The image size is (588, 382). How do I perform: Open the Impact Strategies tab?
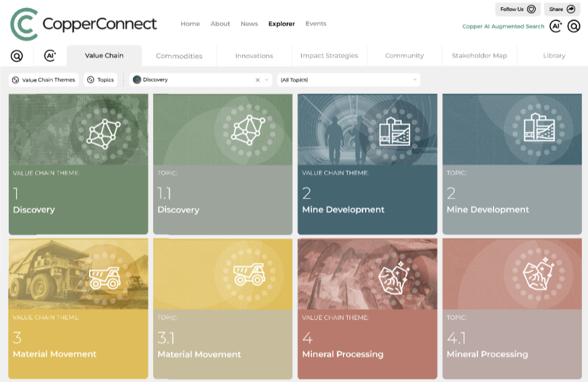coord(329,56)
